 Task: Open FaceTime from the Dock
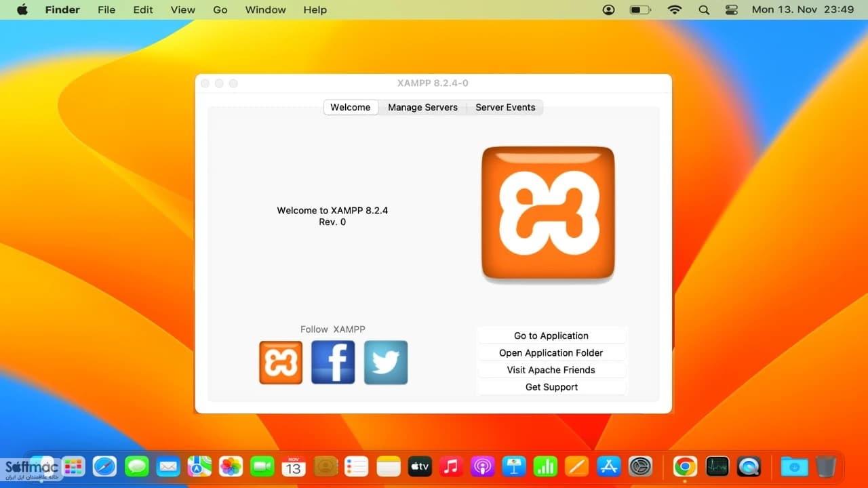pyautogui.click(x=262, y=466)
